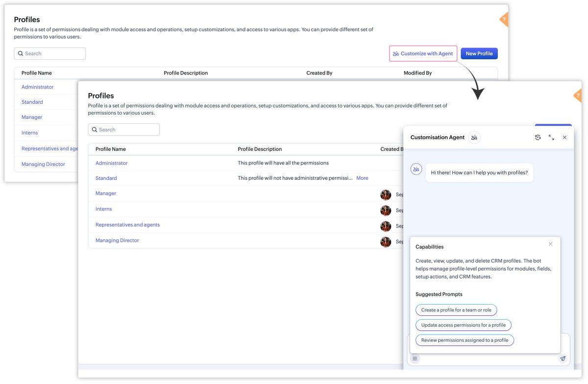
Task: Click Created By column header in back window
Action: pos(319,73)
